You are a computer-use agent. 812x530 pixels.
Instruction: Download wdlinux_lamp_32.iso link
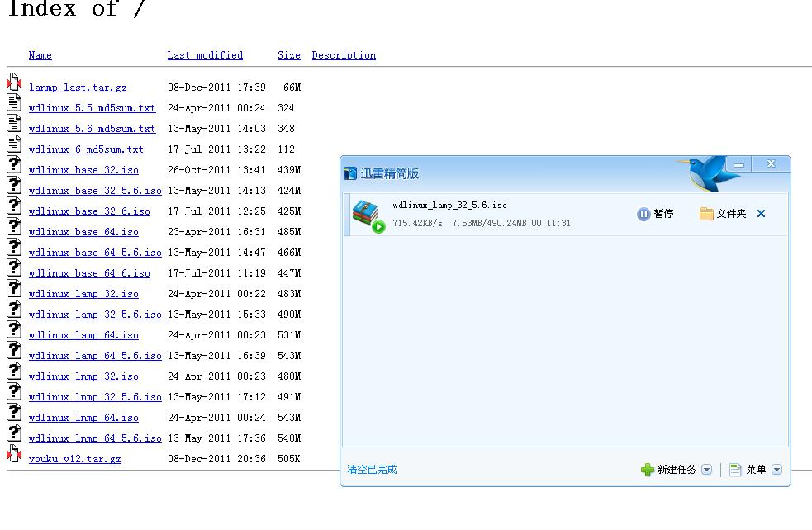pyautogui.click(x=83, y=294)
